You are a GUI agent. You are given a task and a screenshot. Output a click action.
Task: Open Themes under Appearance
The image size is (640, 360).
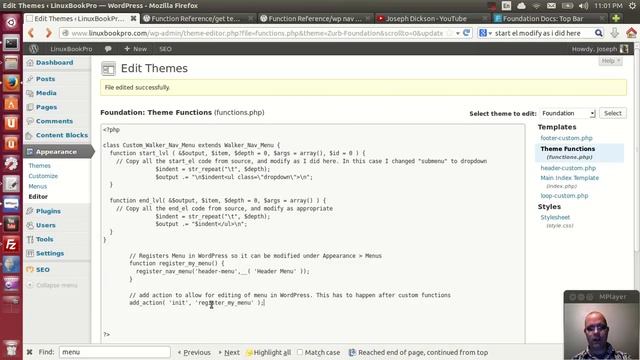(40, 166)
